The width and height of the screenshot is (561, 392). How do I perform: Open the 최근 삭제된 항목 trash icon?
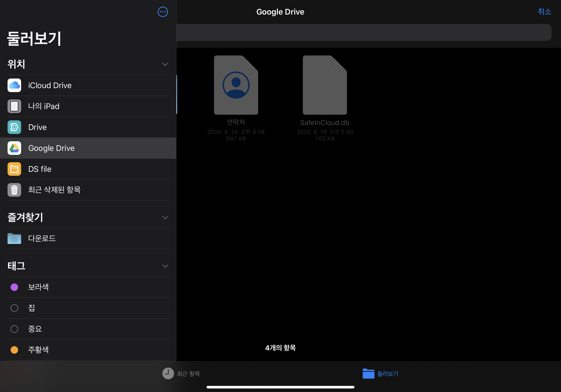[x=14, y=190]
